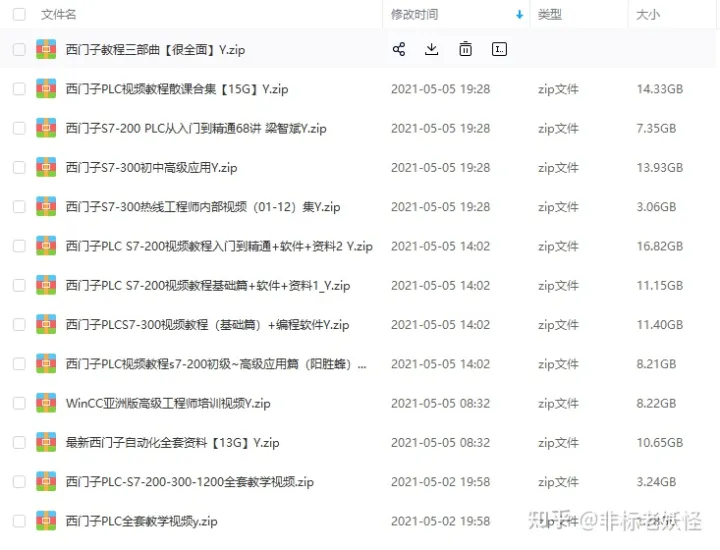Tick checkbox of s7-200初级~高级应用篇（阳胜峰）

click(19, 364)
